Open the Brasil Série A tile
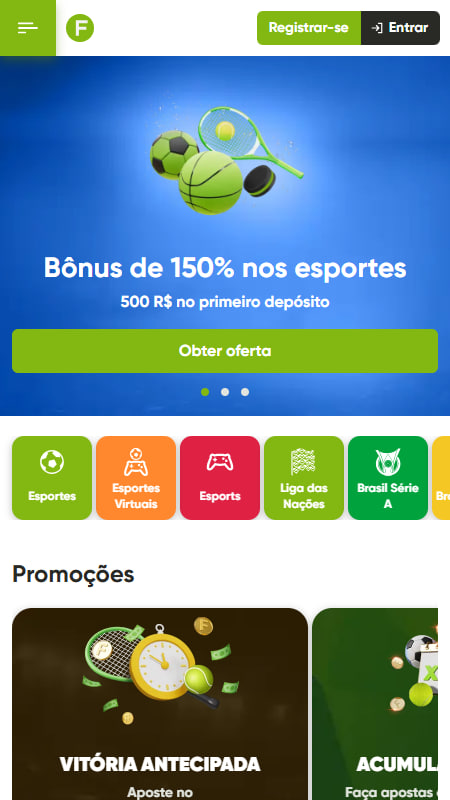The image size is (450, 800). pos(388,478)
